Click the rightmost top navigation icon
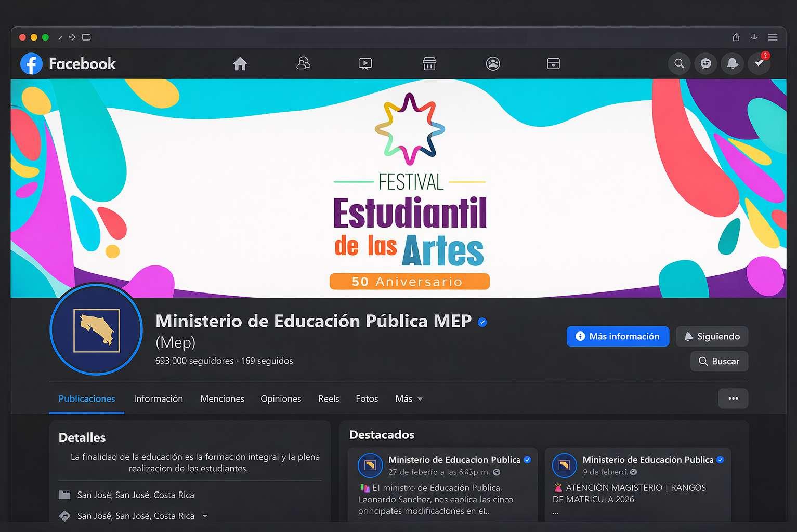Screen dimensions: 797x532 coord(554,64)
